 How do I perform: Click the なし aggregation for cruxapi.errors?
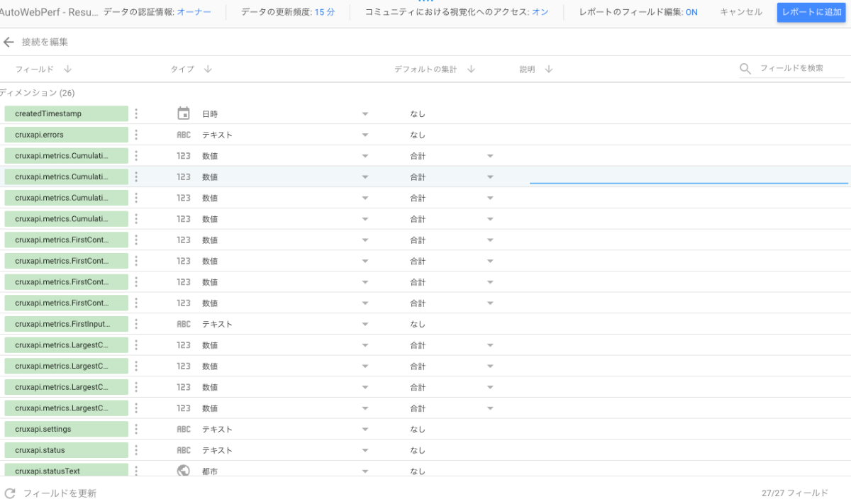click(x=418, y=135)
